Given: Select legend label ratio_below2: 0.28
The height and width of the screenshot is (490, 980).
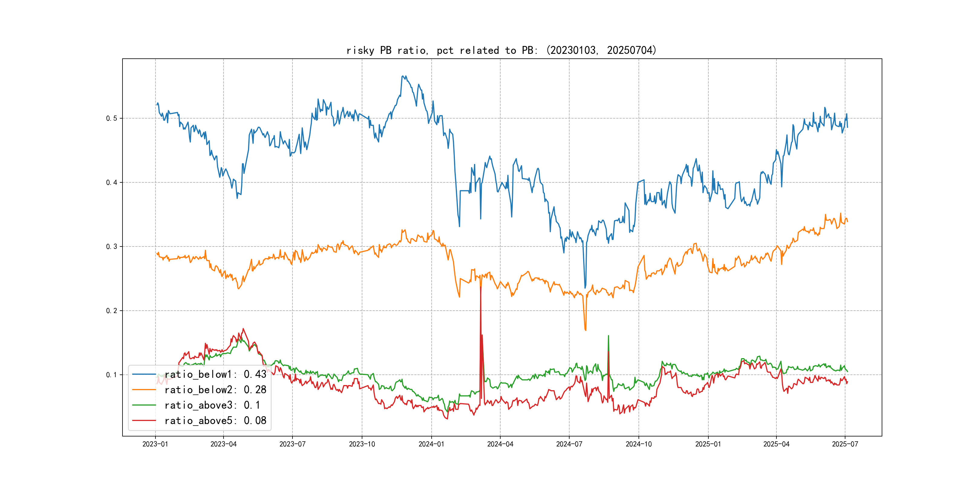Looking at the screenshot, I should 215,390.
